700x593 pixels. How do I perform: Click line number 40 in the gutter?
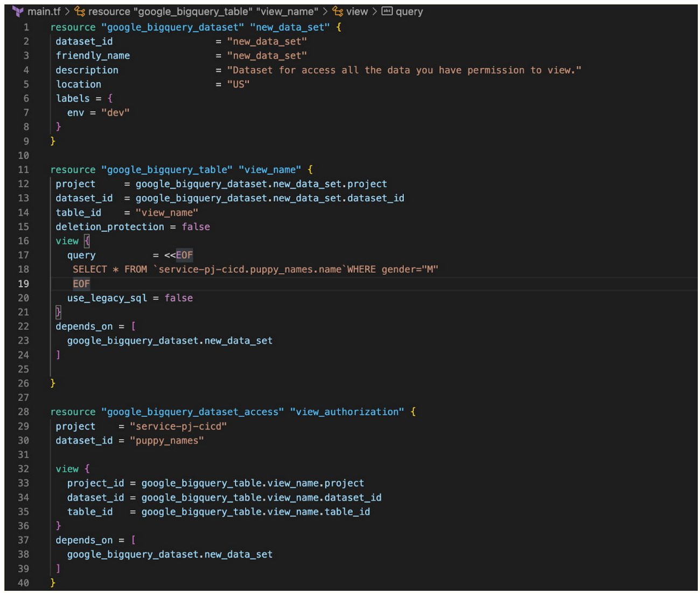(x=23, y=583)
